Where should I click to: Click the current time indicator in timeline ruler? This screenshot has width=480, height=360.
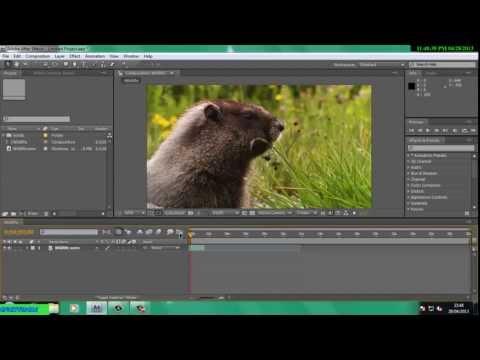click(x=190, y=234)
